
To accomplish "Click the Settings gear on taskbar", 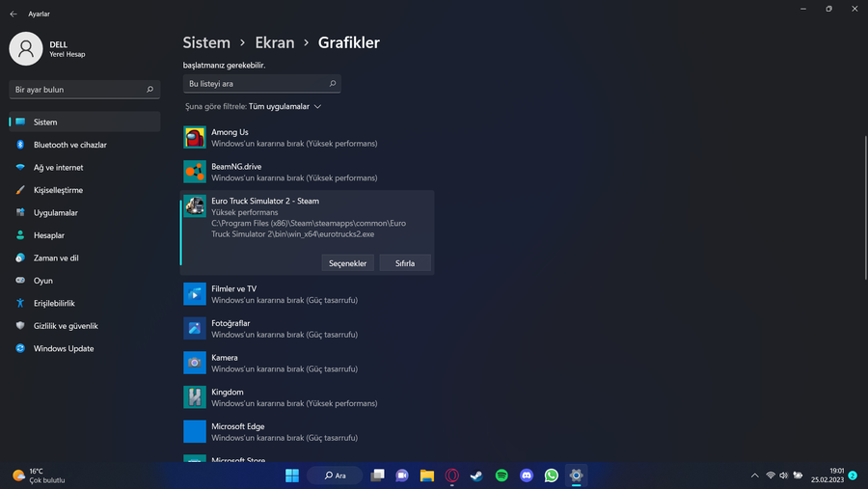I will [576, 475].
